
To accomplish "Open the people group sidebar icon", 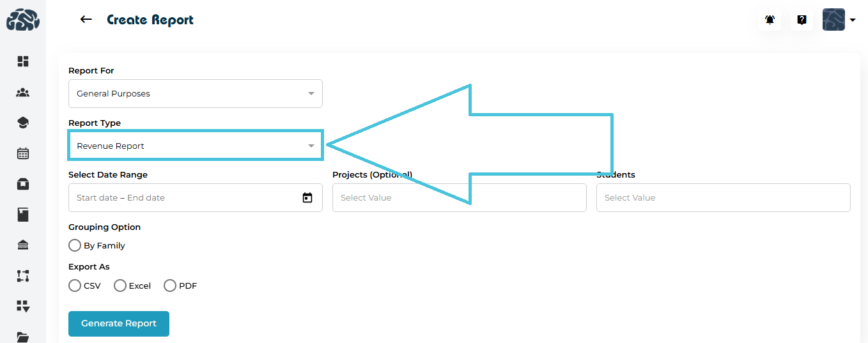I will [23, 93].
